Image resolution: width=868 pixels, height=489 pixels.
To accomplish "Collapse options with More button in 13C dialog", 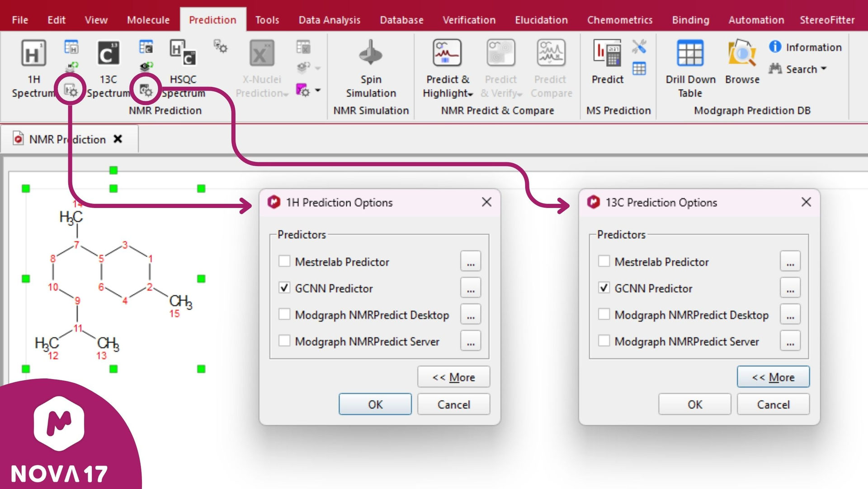I will tap(773, 377).
